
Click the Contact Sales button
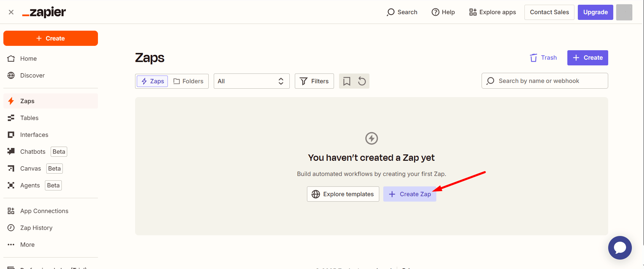click(x=549, y=12)
